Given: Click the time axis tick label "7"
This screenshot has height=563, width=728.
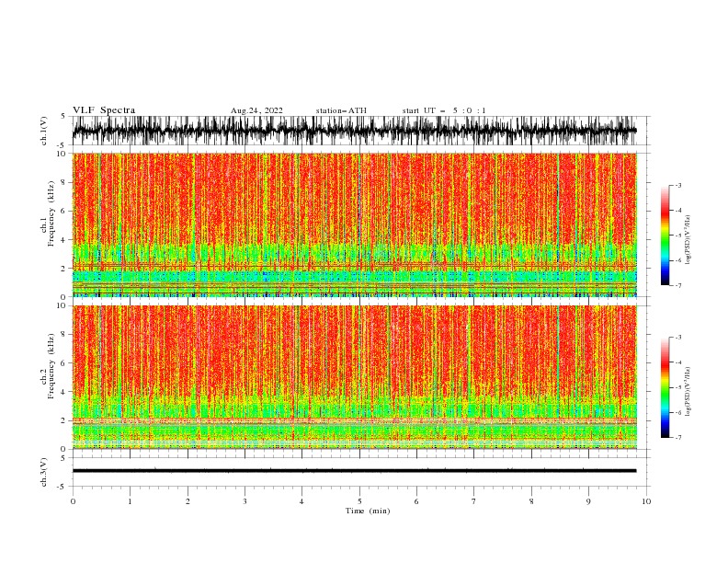Looking at the screenshot, I should pos(473,501).
